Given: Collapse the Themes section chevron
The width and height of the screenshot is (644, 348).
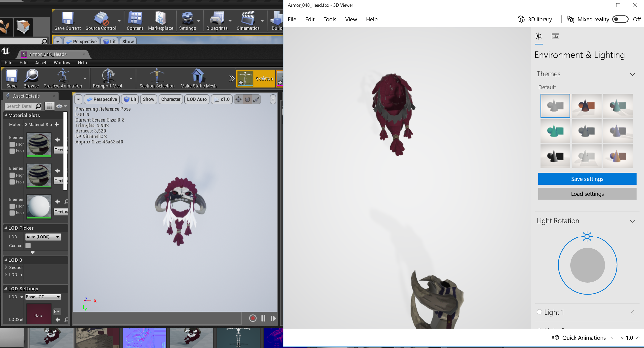Looking at the screenshot, I should 632,74.
